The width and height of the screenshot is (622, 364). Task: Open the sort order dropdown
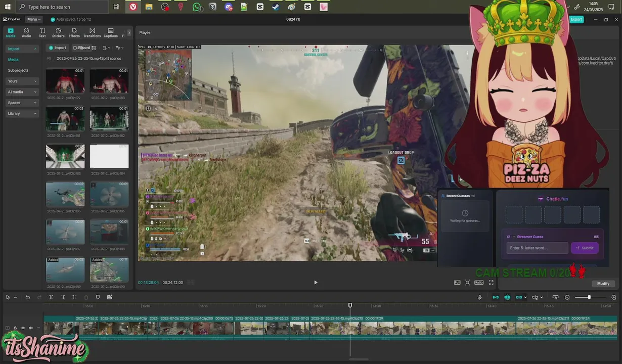point(106,48)
